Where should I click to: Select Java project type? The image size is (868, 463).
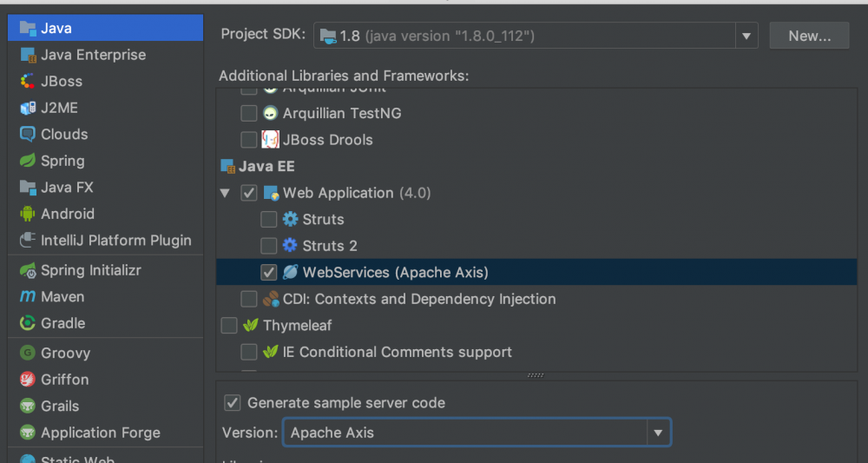[106, 28]
